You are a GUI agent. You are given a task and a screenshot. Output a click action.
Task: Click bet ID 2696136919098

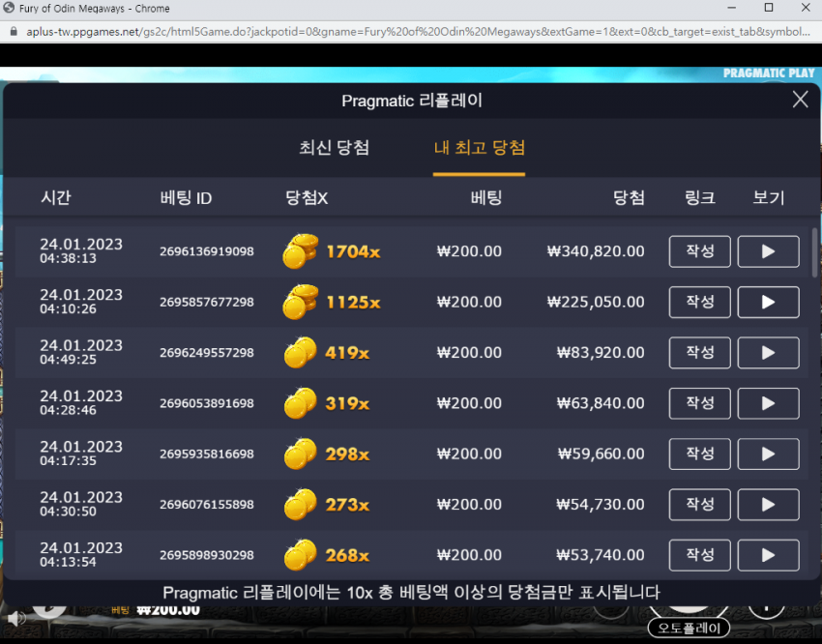(207, 251)
